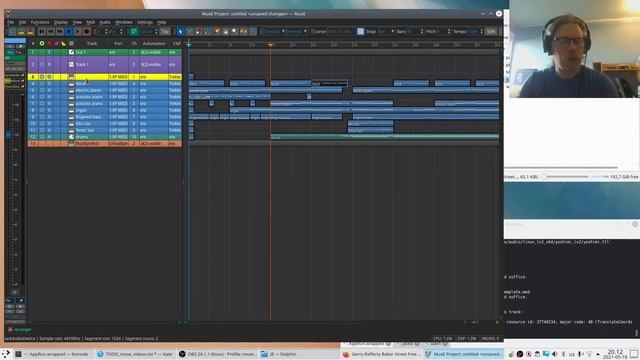
Task: Toggle mute on Alto Sax track
Action: point(49,123)
